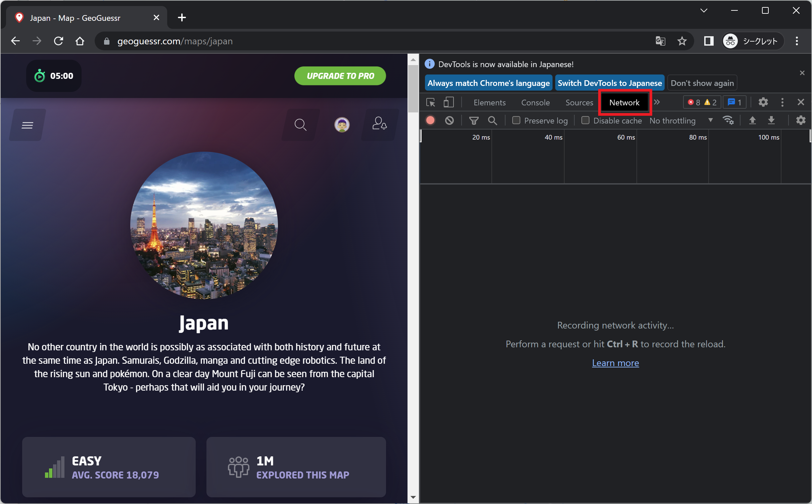Enable the Preserve log checkbox

click(x=516, y=120)
